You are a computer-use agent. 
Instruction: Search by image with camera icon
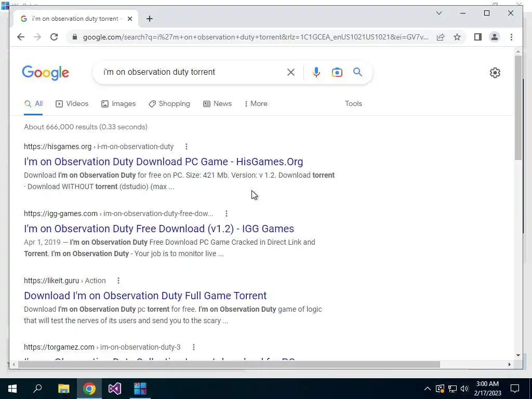(337, 72)
